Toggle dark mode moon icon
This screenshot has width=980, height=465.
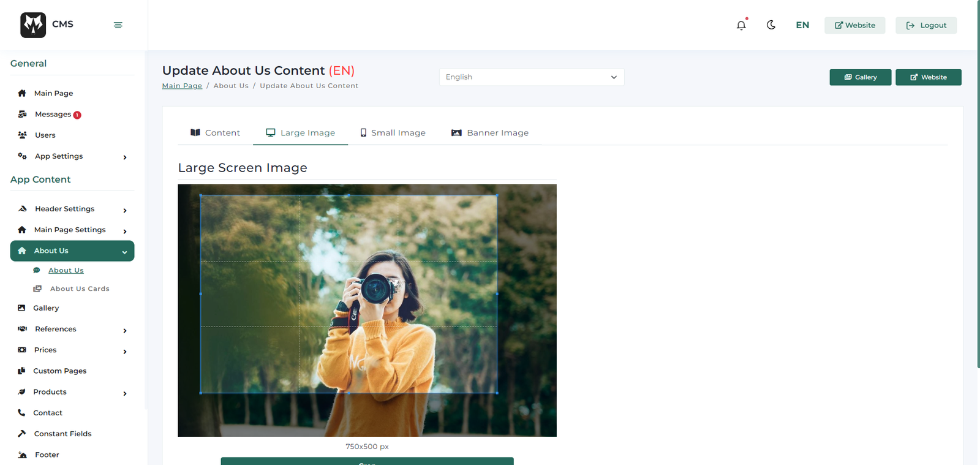pos(771,25)
